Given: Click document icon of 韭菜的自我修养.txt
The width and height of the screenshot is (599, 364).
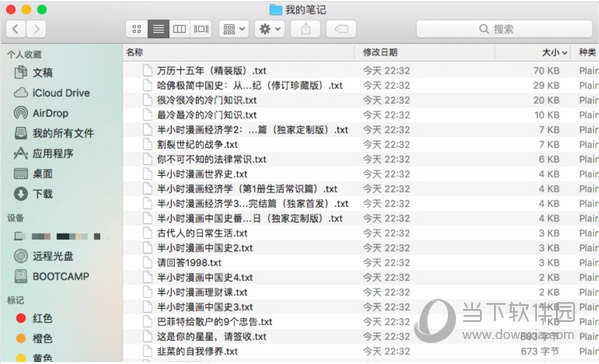Looking at the screenshot, I should (x=147, y=351).
